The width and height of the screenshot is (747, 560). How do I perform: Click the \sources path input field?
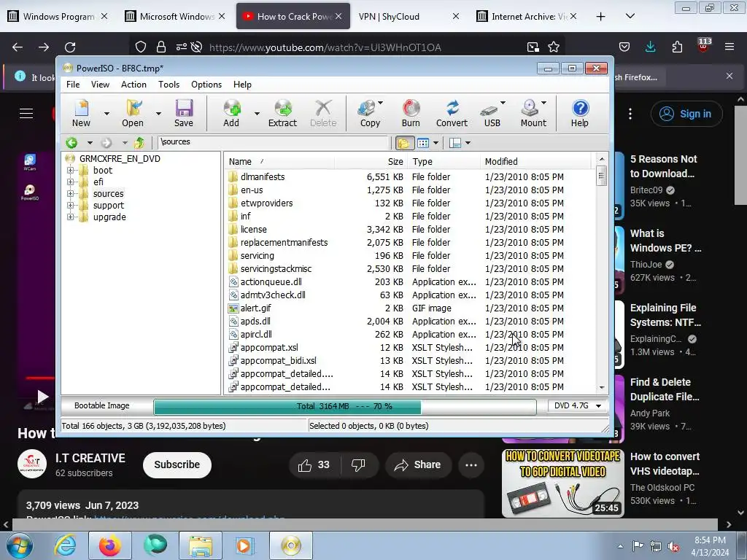[x=274, y=142]
